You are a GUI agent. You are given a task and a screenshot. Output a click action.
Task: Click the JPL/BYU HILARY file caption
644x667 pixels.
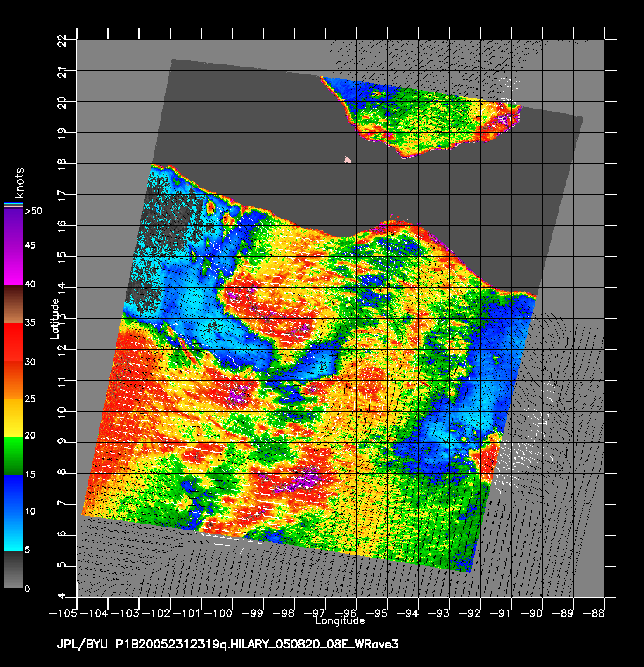pyautogui.click(x=228, y=645)
